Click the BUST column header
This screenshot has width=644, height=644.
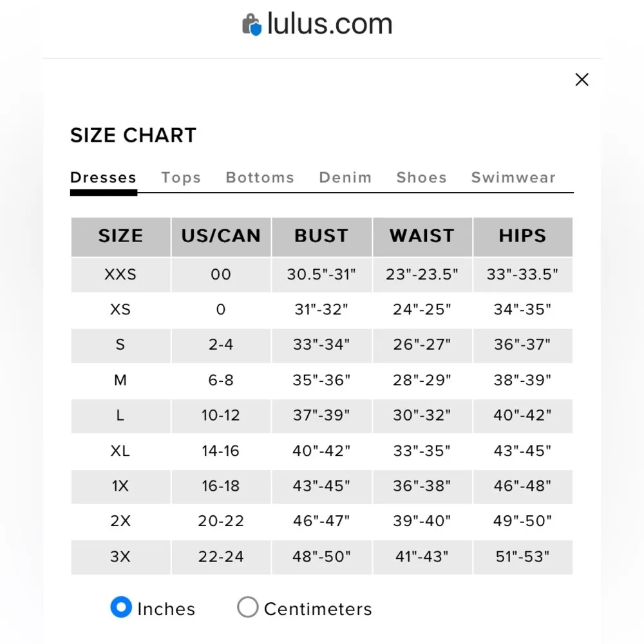click(x=321, y=236)
